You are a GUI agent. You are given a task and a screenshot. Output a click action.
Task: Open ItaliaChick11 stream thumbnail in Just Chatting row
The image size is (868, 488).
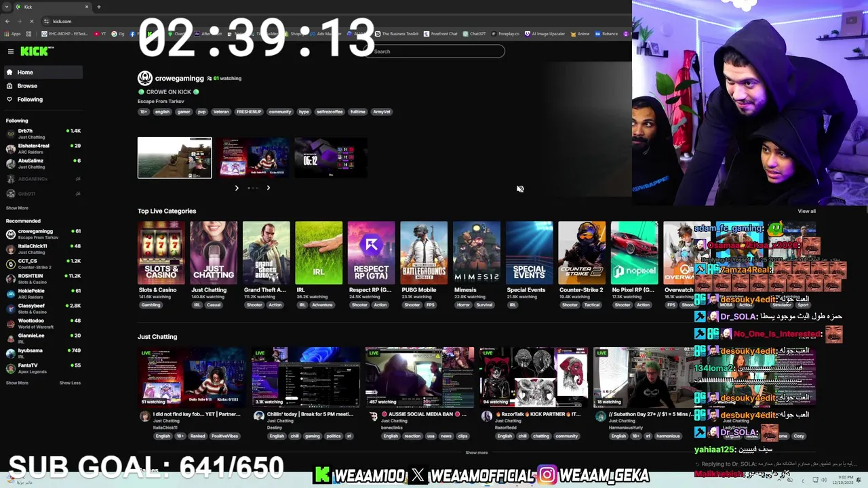click(x=191, y=378)
